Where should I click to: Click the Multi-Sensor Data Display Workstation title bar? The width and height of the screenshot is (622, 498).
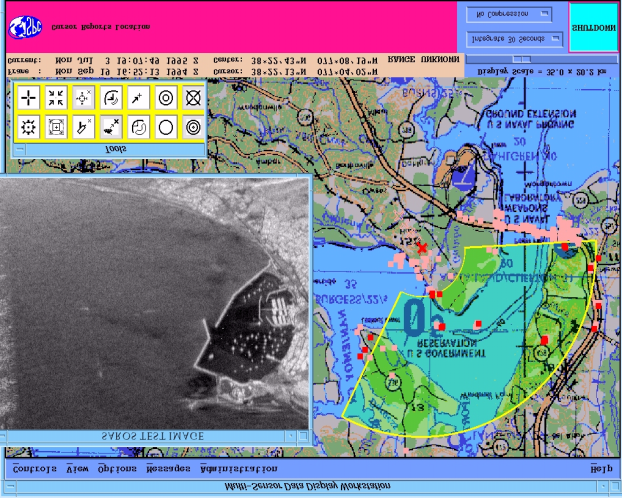[307, 486]
